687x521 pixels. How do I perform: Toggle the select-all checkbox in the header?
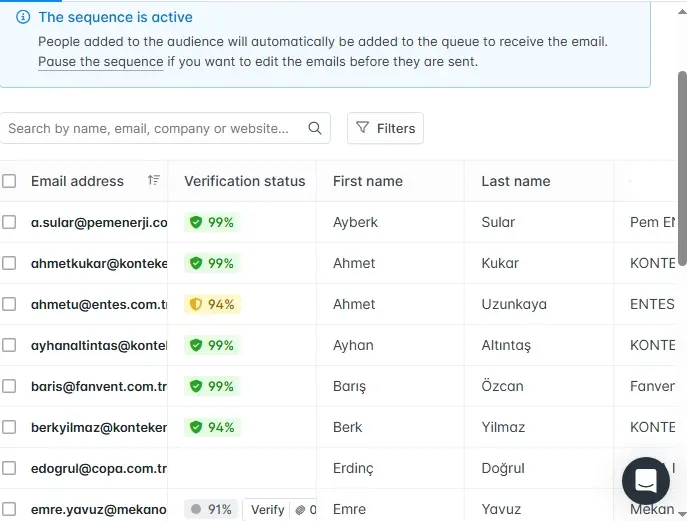click(x=9, y=181)
